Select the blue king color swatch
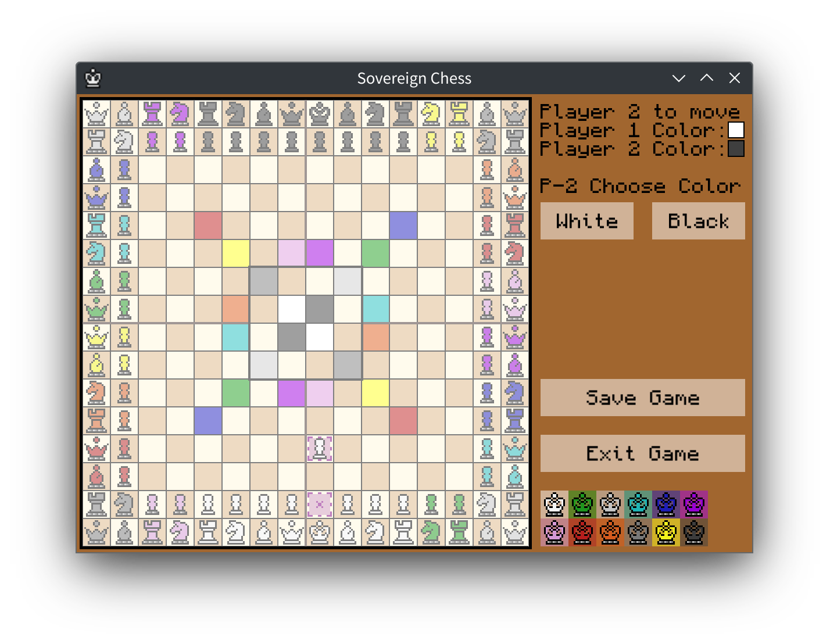 click(x=666, y=505)
